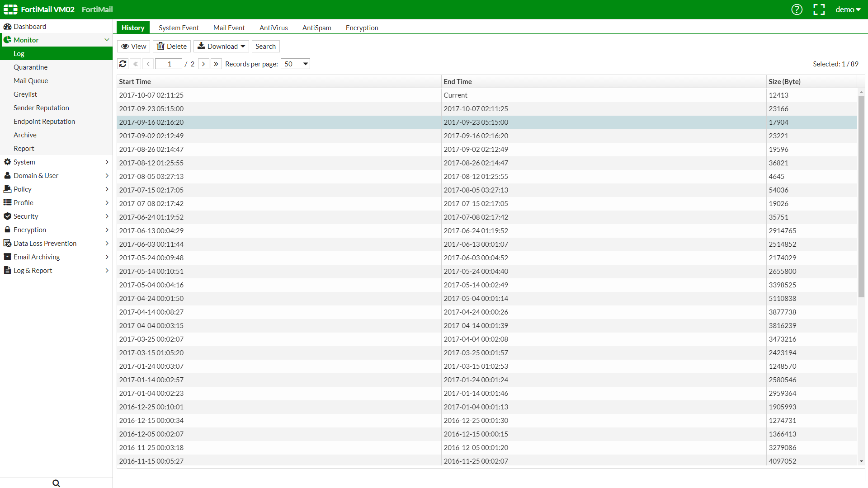Open the Download dropdown menu
The width and height of the screenshot is (868, 488).
coord(222,46)
